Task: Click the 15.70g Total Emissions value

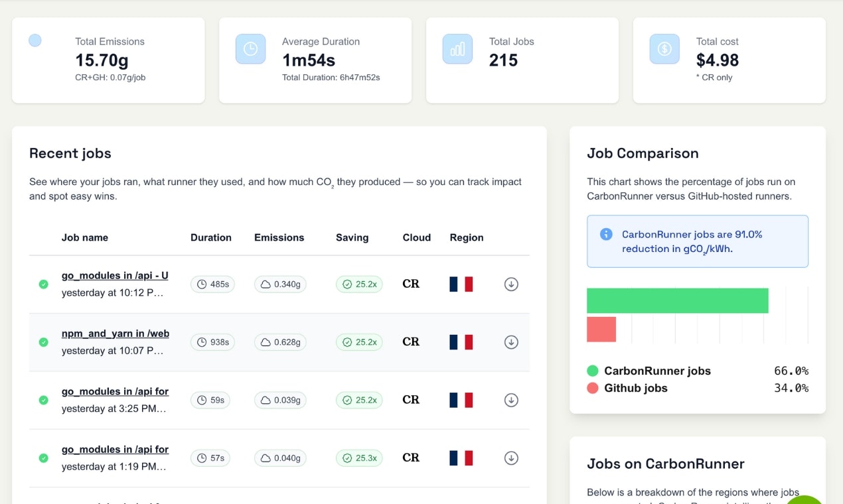Action: pos(102,60)
